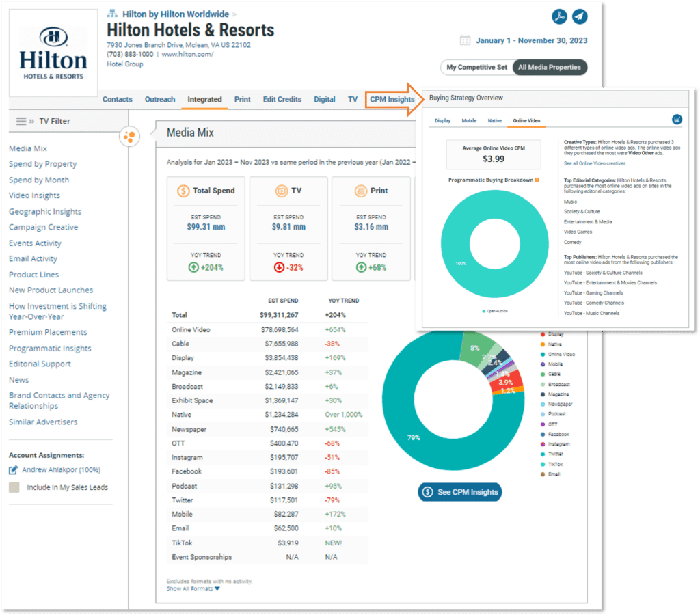Image resolution: width=700 pixels, height=615 pixels.
Task: Select Native tab in Buying Strategy Overview
Action: tap(495, 120)
